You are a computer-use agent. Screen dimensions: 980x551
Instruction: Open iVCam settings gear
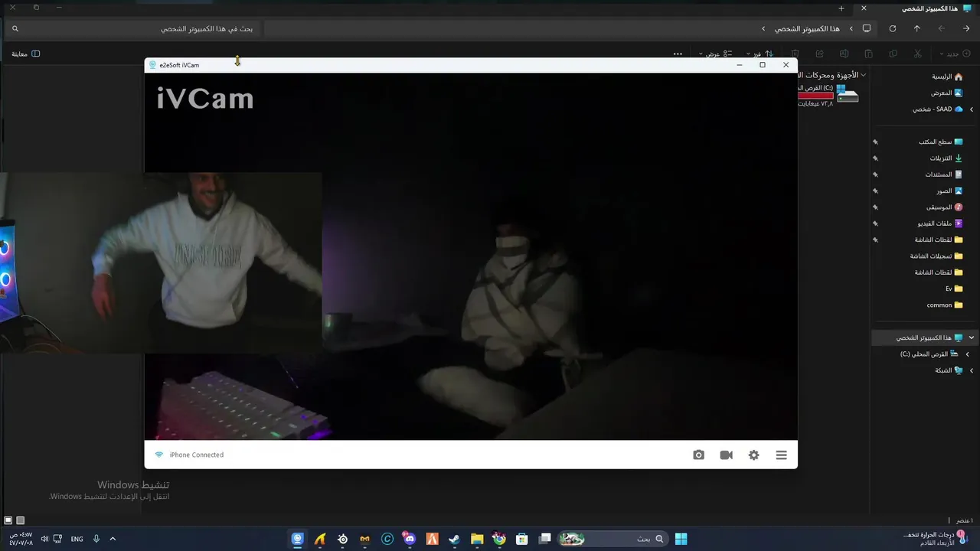(x=753, y=455)
